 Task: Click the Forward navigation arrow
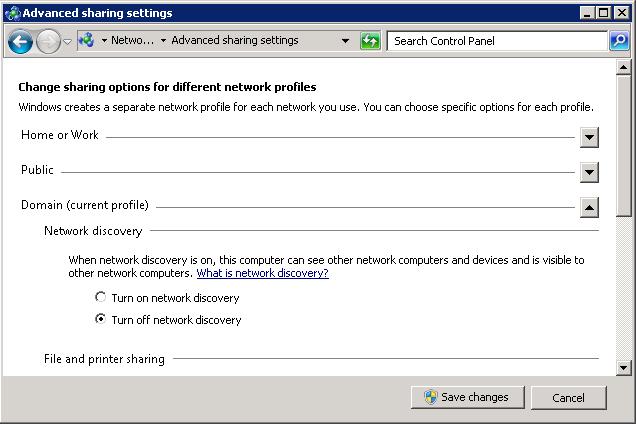click(47, 42)
